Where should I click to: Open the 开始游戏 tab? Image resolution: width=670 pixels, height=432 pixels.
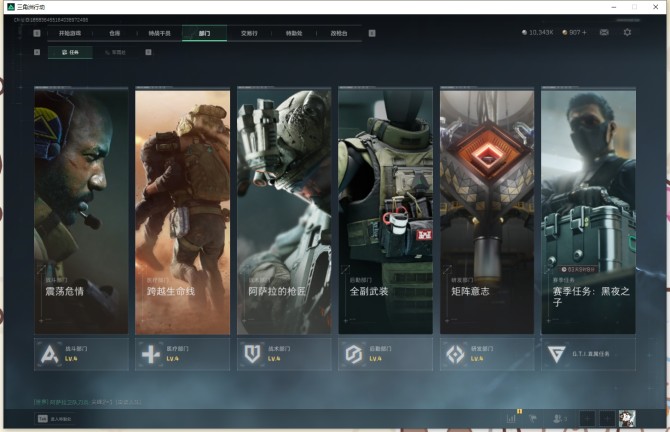pos(70,33)
